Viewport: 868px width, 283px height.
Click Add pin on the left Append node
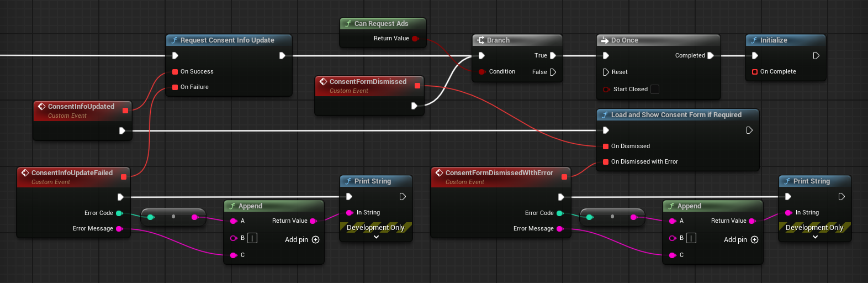pyautogui.click(x=302, y=240)
